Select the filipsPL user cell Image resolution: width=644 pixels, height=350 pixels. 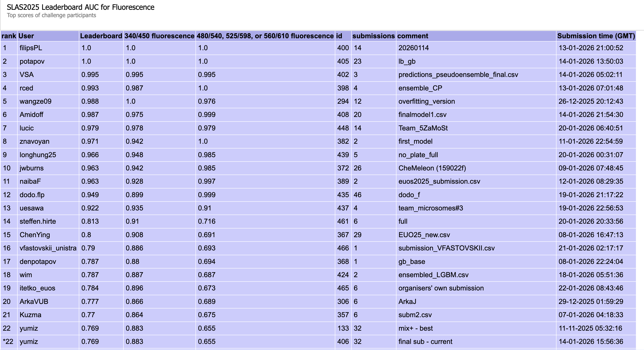31,48
